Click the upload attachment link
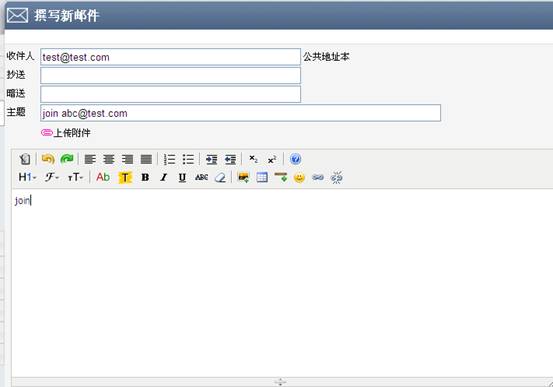Screen dimensions: 553x387 tap(66, 133)
